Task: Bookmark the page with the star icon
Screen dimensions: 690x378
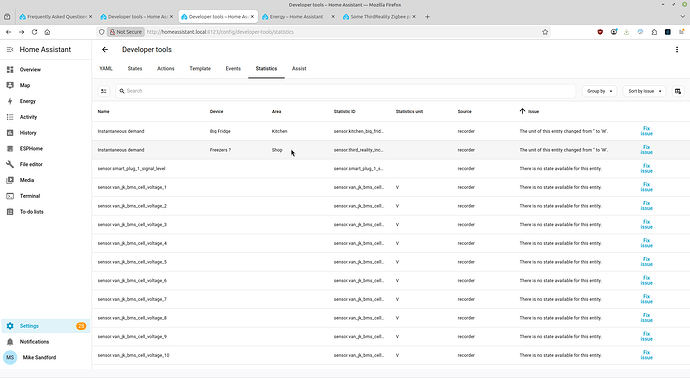Action: tap(545, 32)
